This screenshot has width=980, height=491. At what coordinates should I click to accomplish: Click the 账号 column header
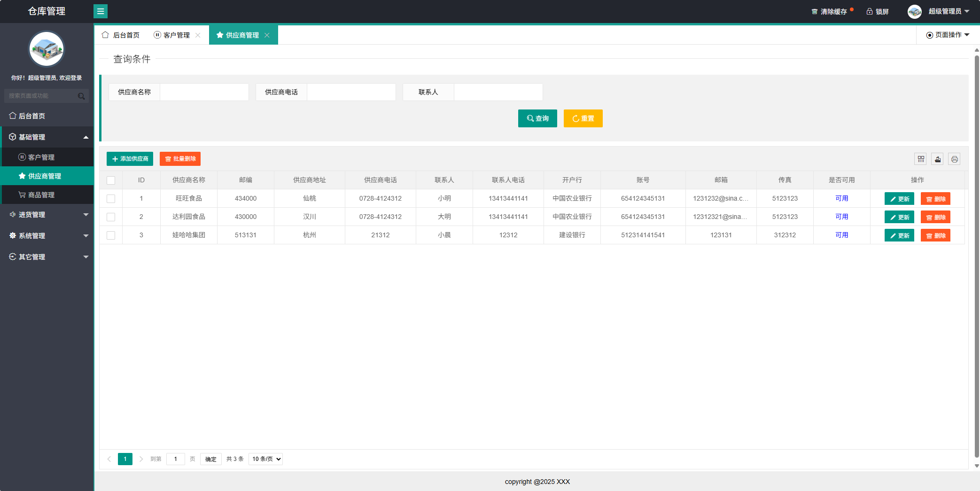(x=643, y=180)
